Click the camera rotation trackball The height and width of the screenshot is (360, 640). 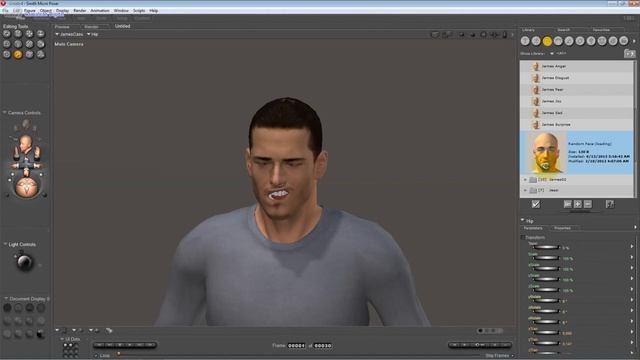pos(26,187)
